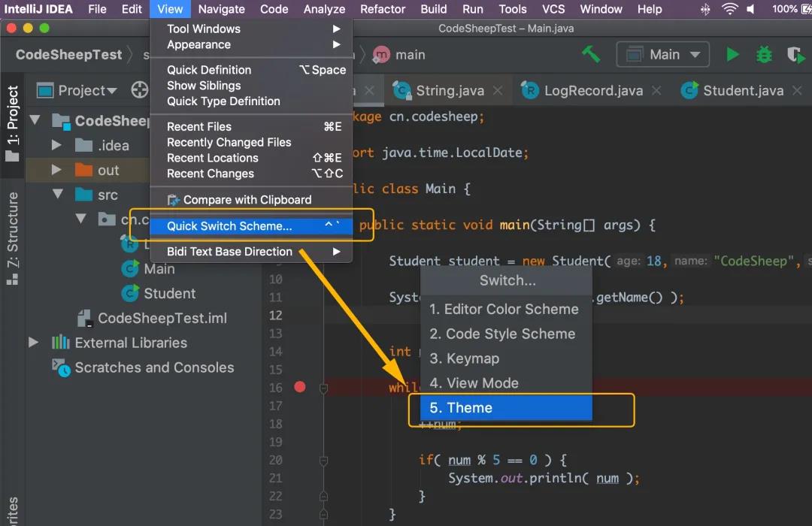This screenshot has height=526, width=812.
Task: Open Bidi Text Base Direction submenu
Action: tap(251, 252)
